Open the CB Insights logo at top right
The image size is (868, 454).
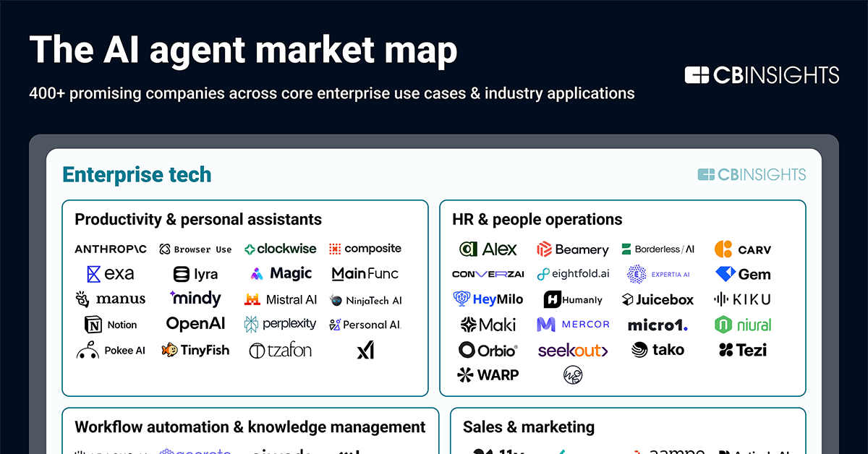(761, 74)
